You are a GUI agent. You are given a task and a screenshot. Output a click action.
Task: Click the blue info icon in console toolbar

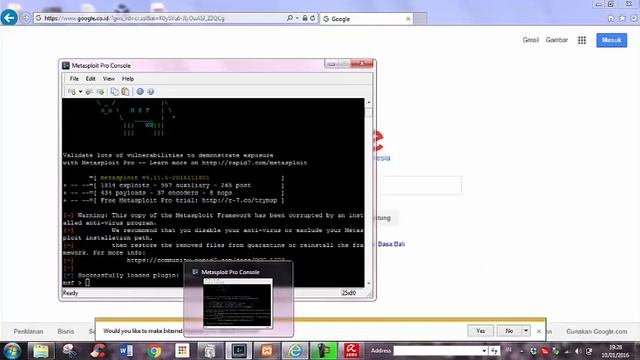[x=140, y=92]
